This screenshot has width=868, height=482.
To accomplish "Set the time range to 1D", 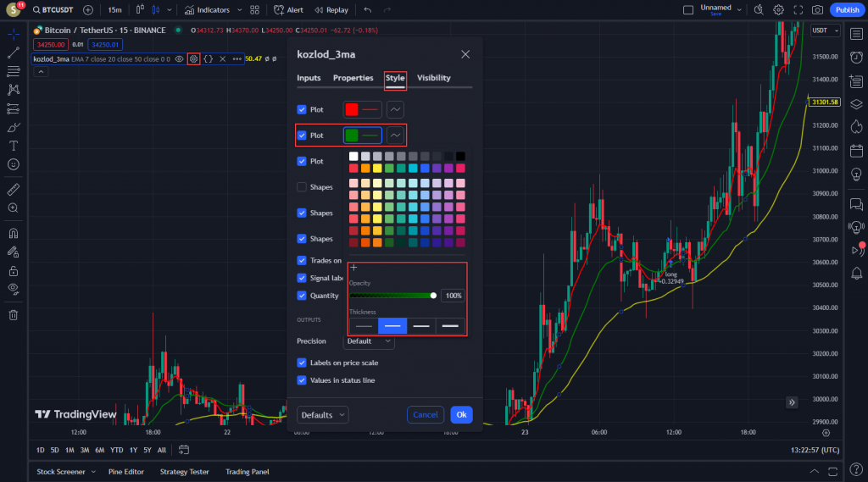I will coord(41,450).
